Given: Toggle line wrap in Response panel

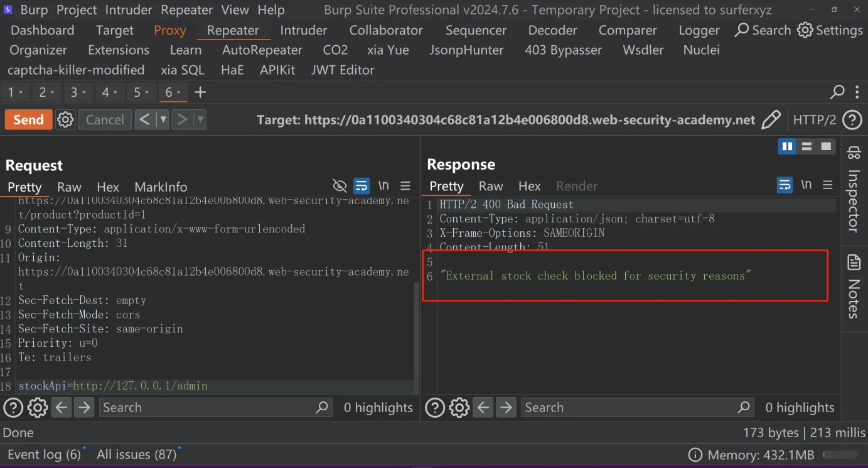Looking at the screenshot, I should tap(785, 185).
